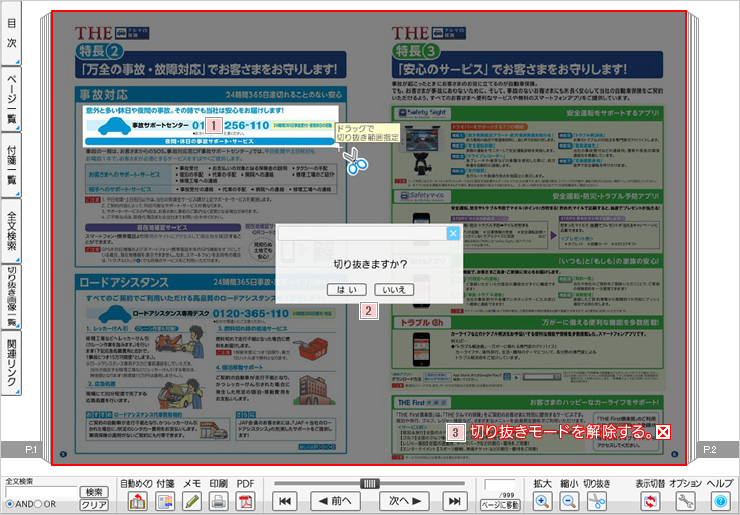Open the 付箋一覧 (sticky note list) side tab
Screen dimensions: 740x515
[x=12, y=166]
